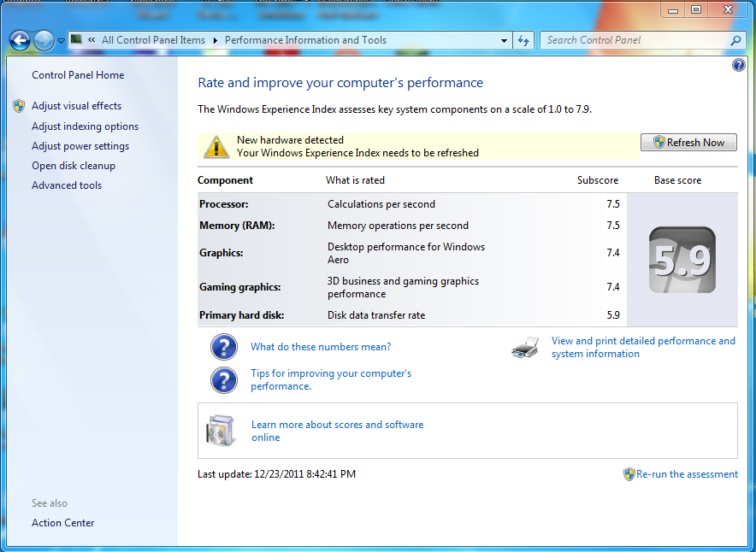The width and height of the screenshot is (756, 552).
Task: Click the search magnifier icon
Action: click(x=735, y=40)
